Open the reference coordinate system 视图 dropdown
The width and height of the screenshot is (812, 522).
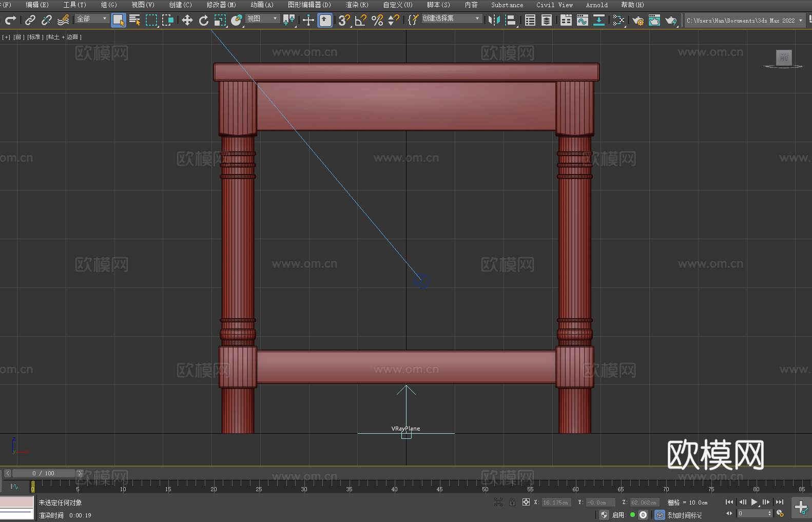click(x=262, y=18)
